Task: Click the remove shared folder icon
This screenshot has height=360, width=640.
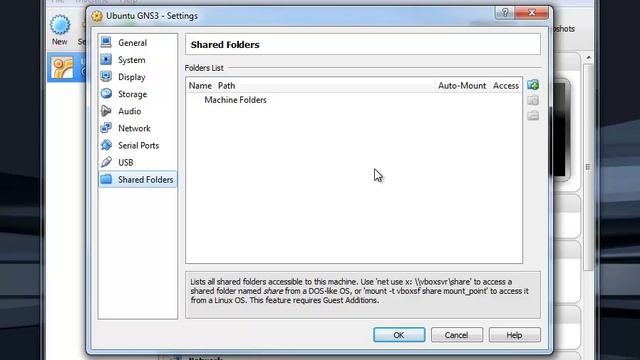Action: (533, 116)
